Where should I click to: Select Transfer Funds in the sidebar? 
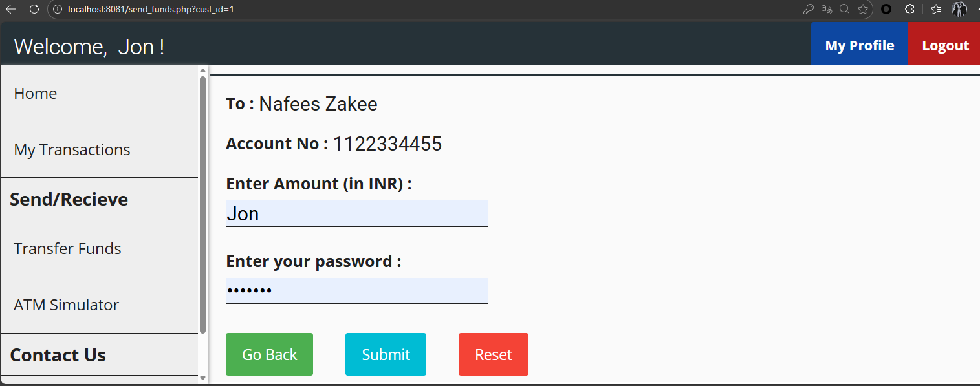(x=67, y=249)
